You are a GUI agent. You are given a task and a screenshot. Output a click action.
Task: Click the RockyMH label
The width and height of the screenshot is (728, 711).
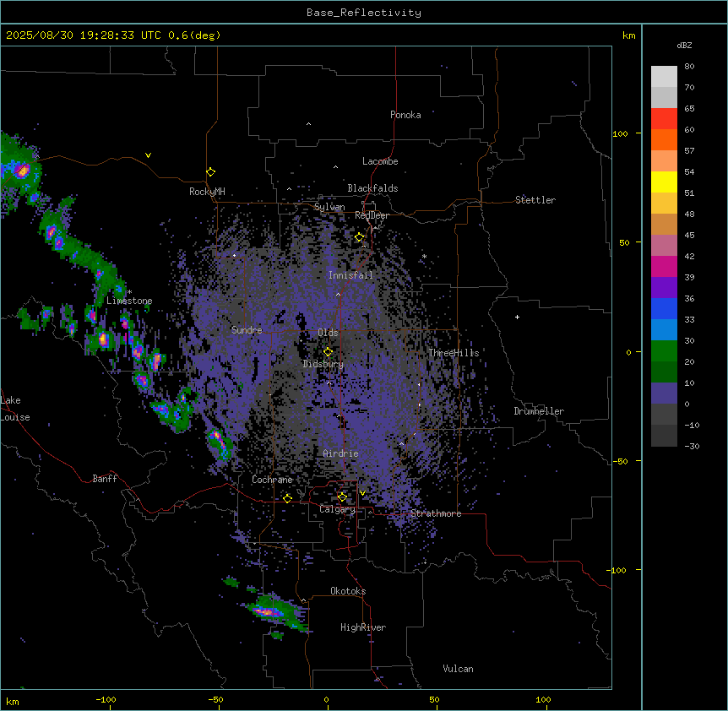207,192
